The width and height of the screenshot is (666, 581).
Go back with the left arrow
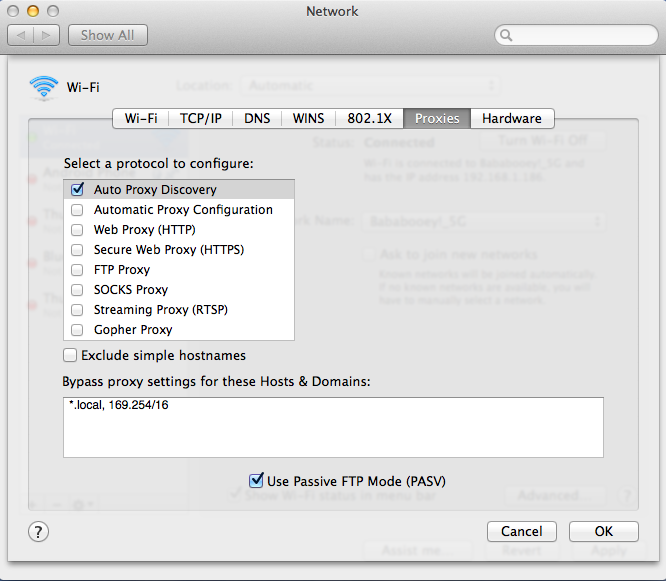[x=20, y=35]
